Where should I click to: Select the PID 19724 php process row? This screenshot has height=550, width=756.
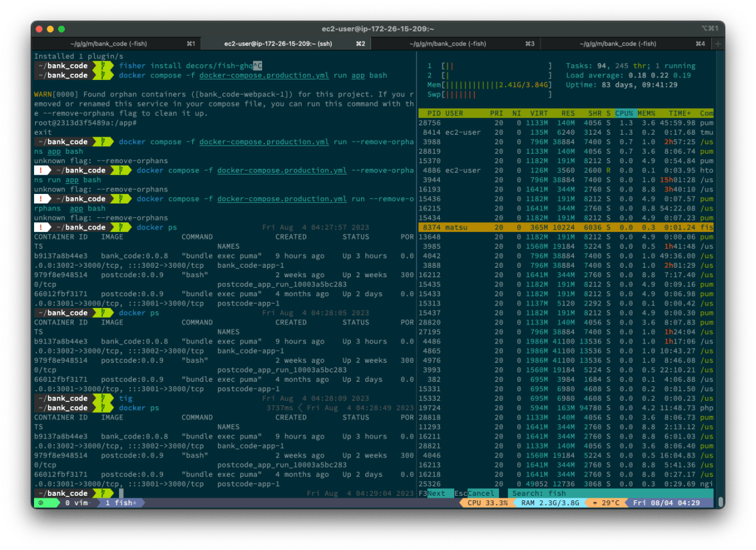(566, 408)
